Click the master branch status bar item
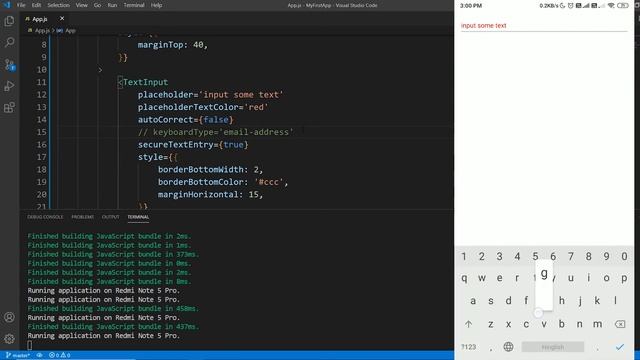The height and width of the screenshot is (360, 640). tap(18, 355)
